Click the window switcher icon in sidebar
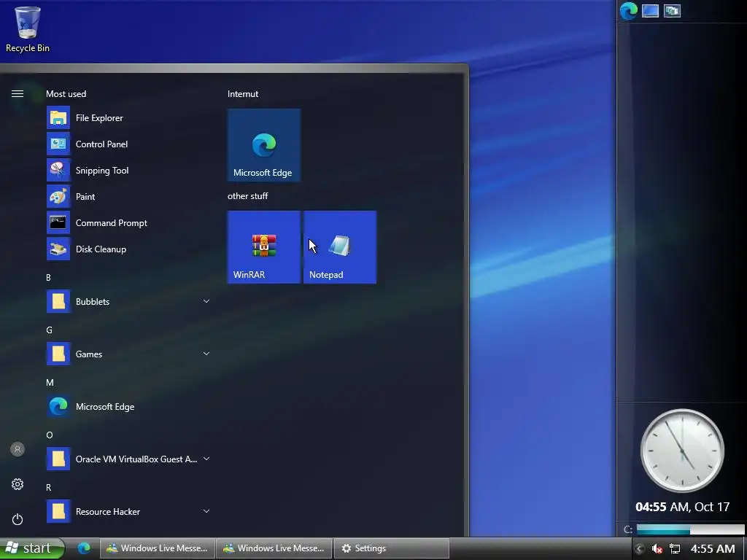The height and width of the screenshot is (560, 747). (x=672, y=10)
